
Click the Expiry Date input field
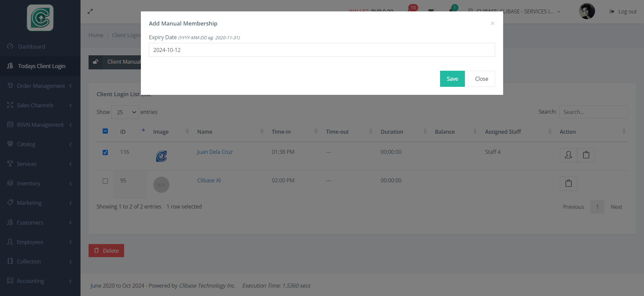coord(322,50)
